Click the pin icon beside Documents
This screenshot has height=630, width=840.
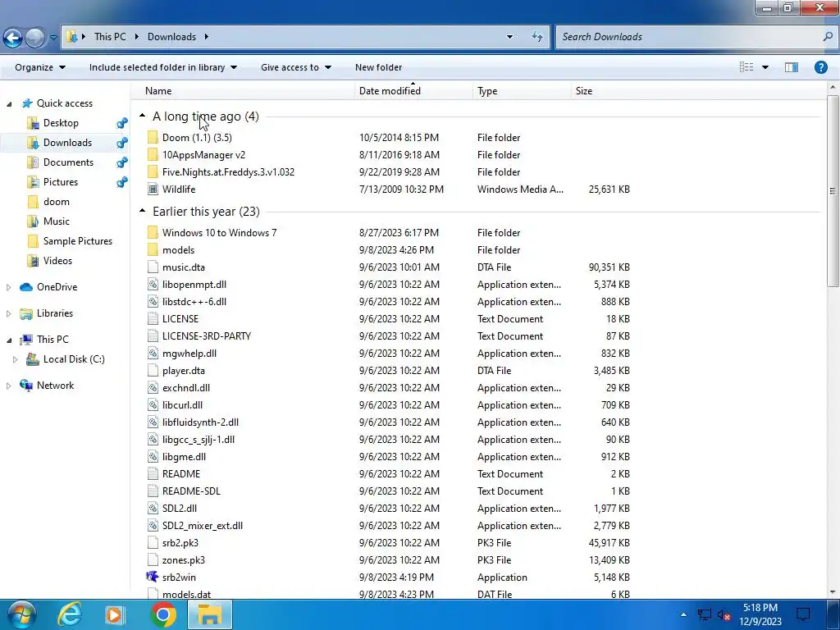coord(122,162)
